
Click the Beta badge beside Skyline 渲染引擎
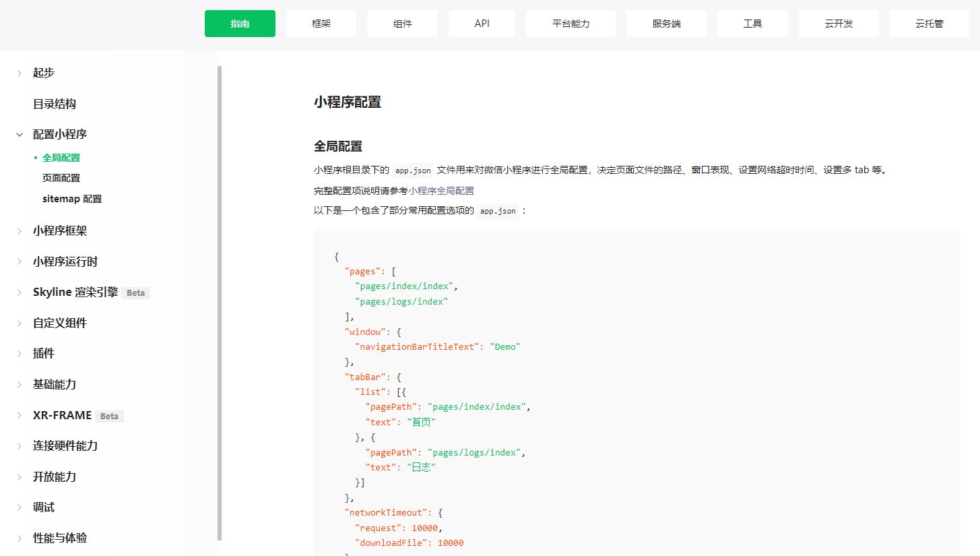click(x=136, y=293)
